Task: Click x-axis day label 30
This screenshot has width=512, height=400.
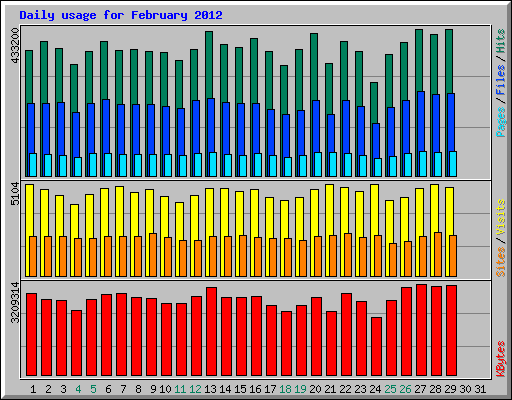Action: coord(465,389)
